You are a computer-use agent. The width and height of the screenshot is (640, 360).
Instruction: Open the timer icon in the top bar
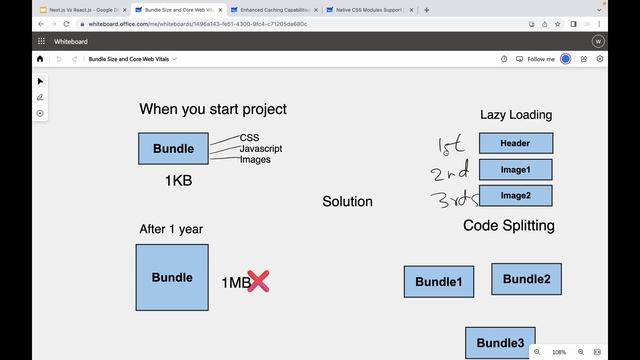[x=504, y=59]
